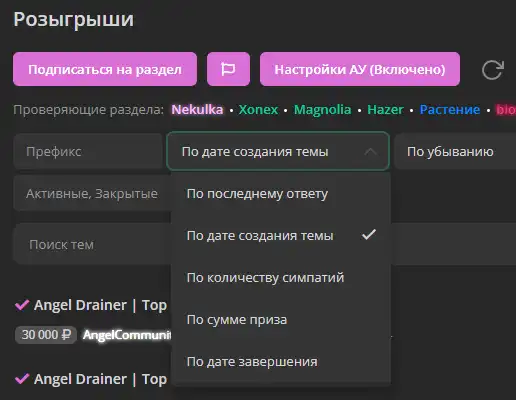Collapse the sort dropdown via chevron arrow
Image resolution: width=516 pixels, height=400 pixels.
pyautogui.click(x=371, y=152)
